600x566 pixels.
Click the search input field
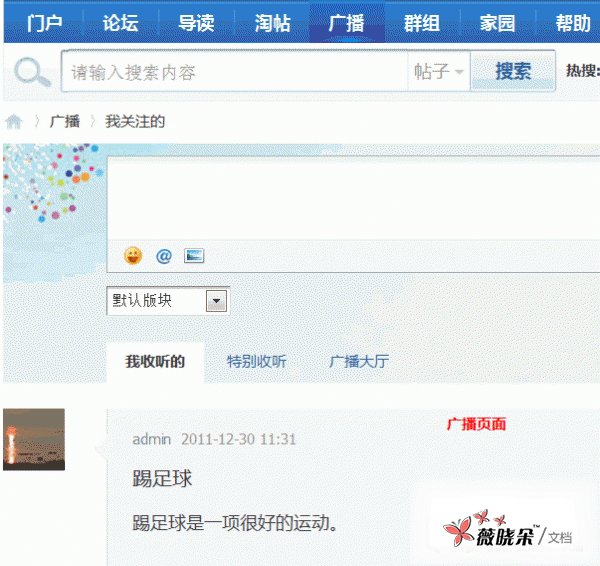tap(235, 72)
